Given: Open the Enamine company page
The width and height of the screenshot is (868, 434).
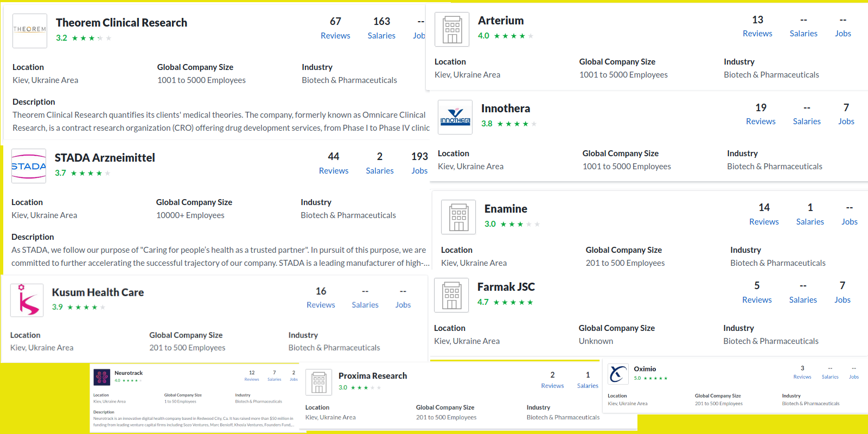Looking at the screenshot, I should tap(506, 209).
